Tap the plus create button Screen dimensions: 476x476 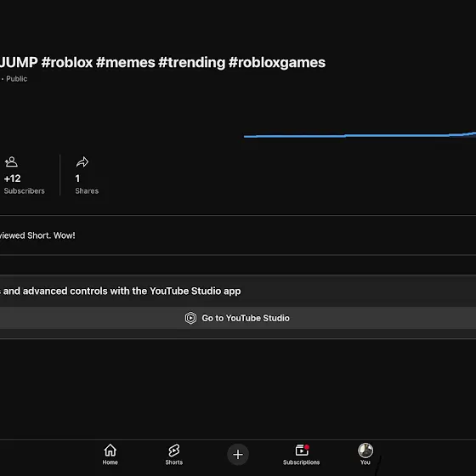coord(238,455)
